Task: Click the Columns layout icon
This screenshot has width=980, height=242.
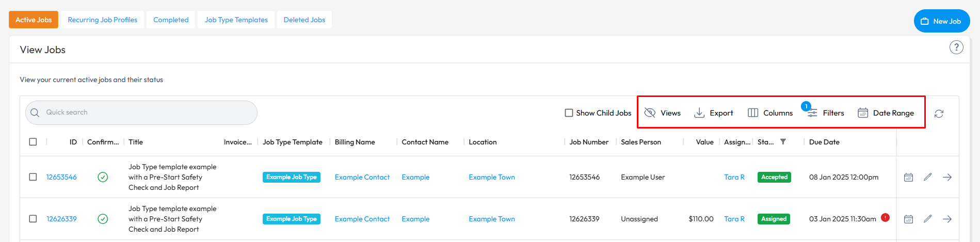Action: [x=753, y=113]
